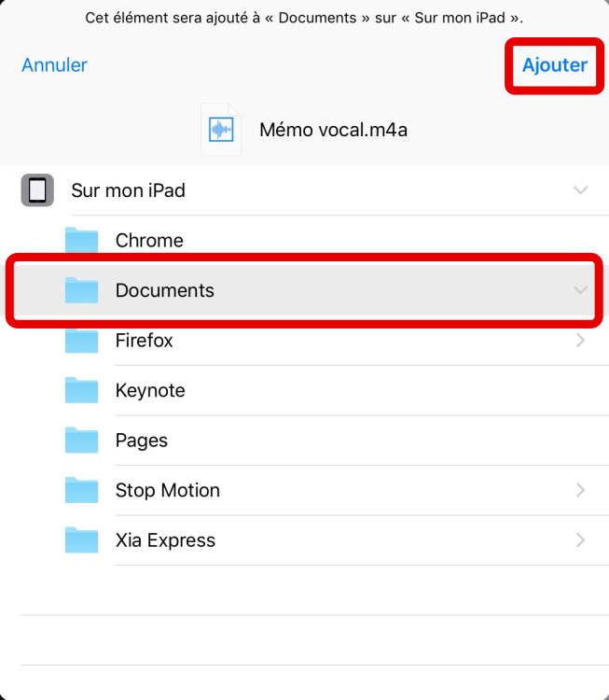Click the Pages folder icon
The width and height of the screenshot is (609, 700).
click(x=82, y=441)
